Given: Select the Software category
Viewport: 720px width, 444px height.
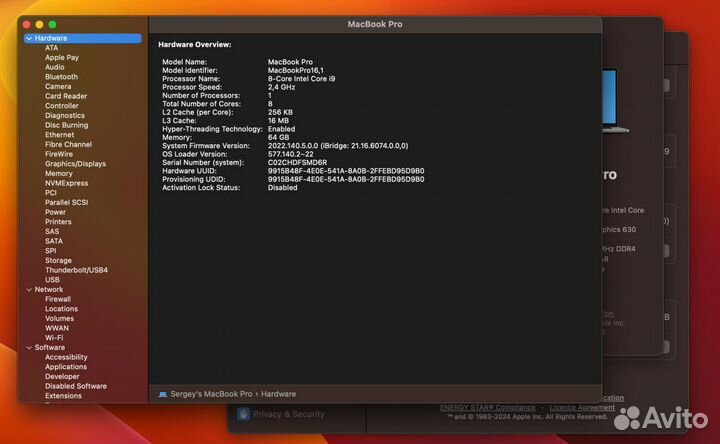Looking at the screenshot, I should pos(50,348).
